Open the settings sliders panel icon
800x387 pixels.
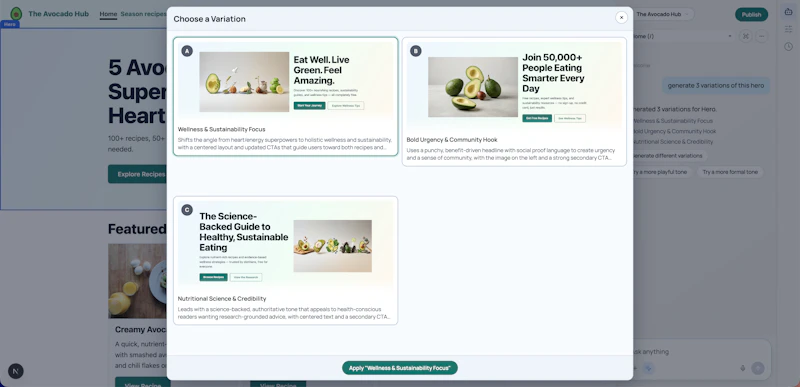[x=788, y=30]
